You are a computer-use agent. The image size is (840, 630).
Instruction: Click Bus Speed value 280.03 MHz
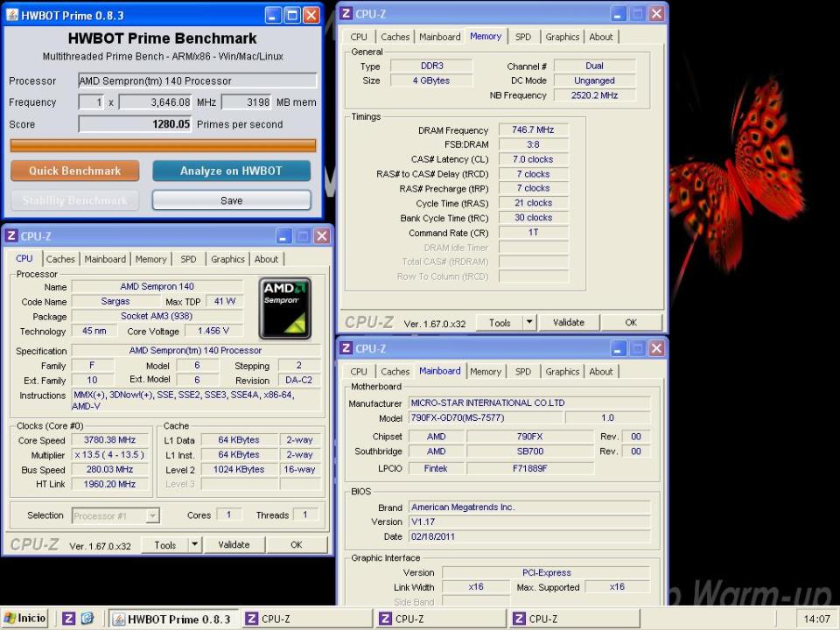click(110, 470)
